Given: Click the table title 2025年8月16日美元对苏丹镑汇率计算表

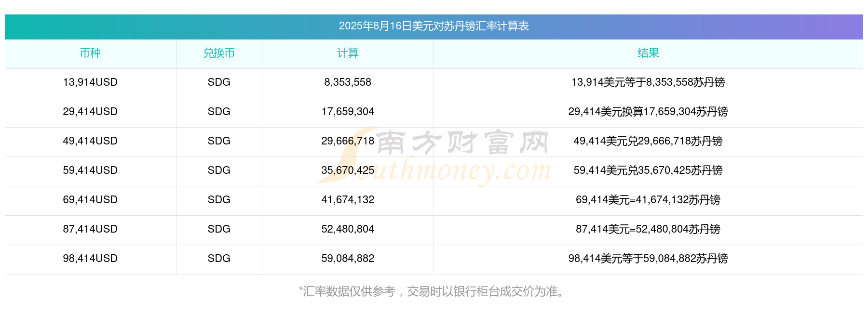Looking at the screenshot, I should [x=434, y=26].
